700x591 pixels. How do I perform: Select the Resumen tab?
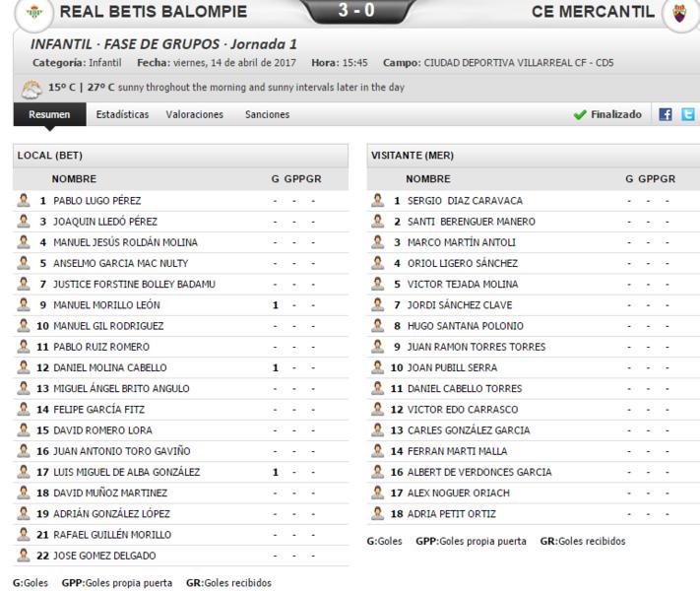point(49,114)
